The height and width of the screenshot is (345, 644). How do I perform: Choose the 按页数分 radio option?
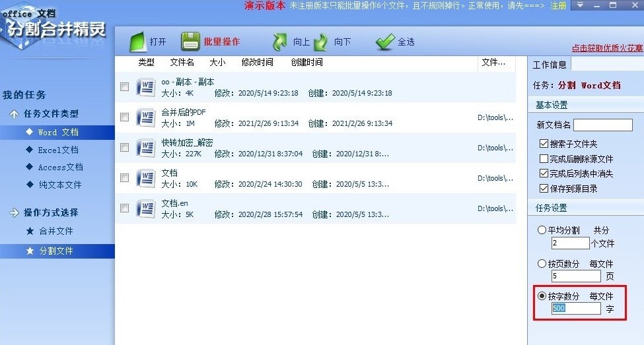542,263
